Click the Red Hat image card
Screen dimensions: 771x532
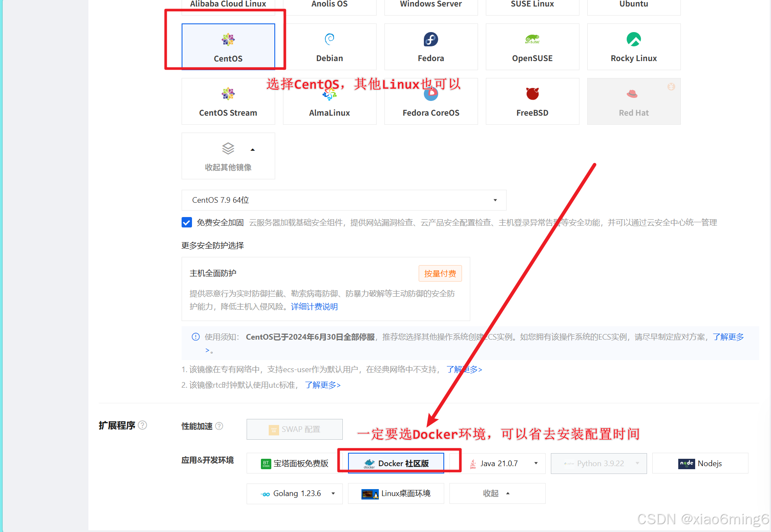634,101
